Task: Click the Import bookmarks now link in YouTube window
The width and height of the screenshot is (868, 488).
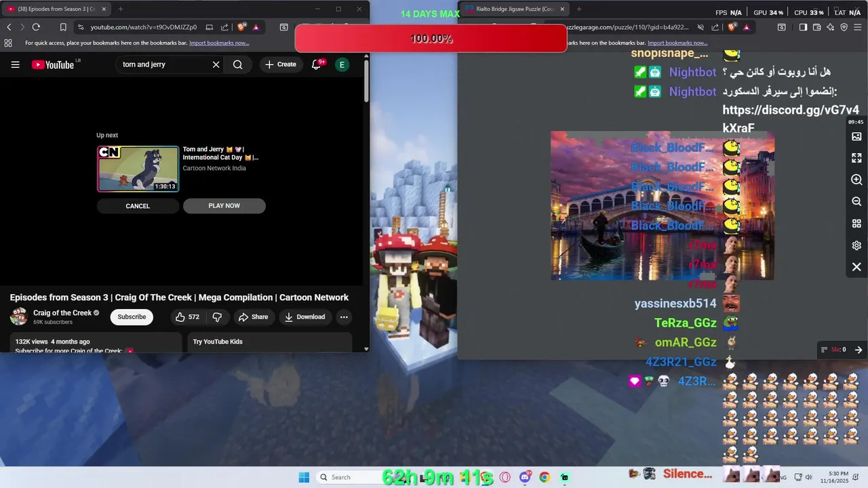Action: click(219, 43)
